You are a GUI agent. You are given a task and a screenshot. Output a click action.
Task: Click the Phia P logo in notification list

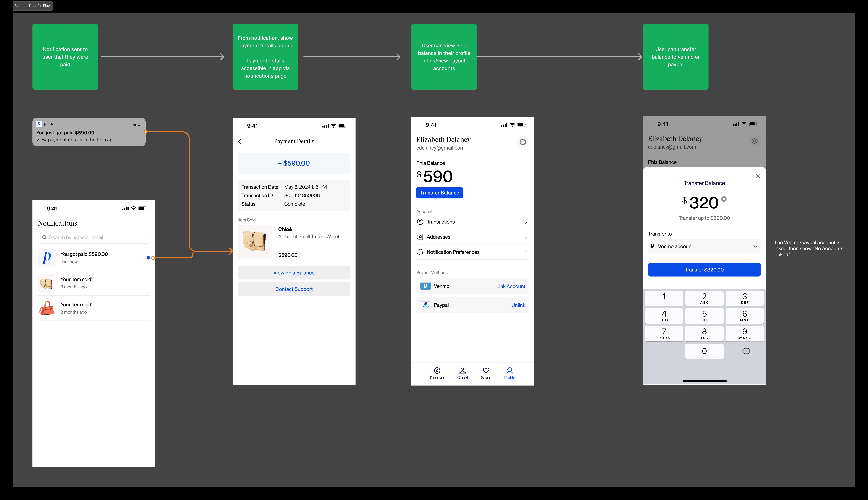click(x=47, y=258)
